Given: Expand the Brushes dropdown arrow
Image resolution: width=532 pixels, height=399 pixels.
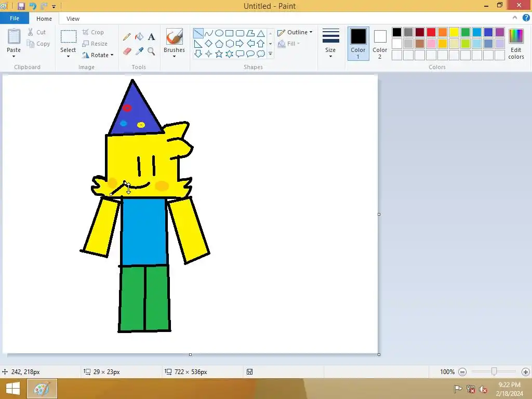Looking at the screenshot, I should point(175,56).
